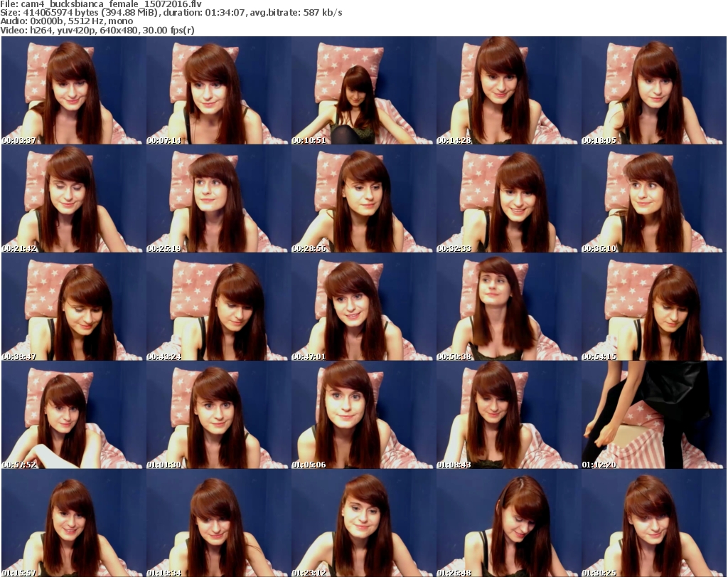
Task: Select the thumbnail stamped 01:05:06
Action: pyautogui.click(x=363, y=415)
